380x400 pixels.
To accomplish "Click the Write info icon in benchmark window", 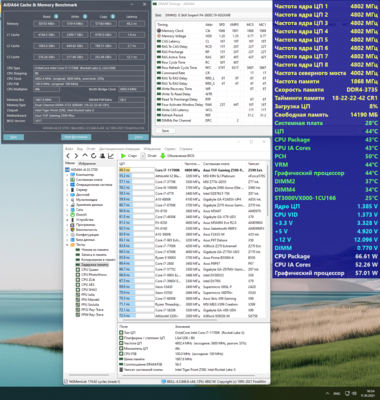I will point(85,16).
